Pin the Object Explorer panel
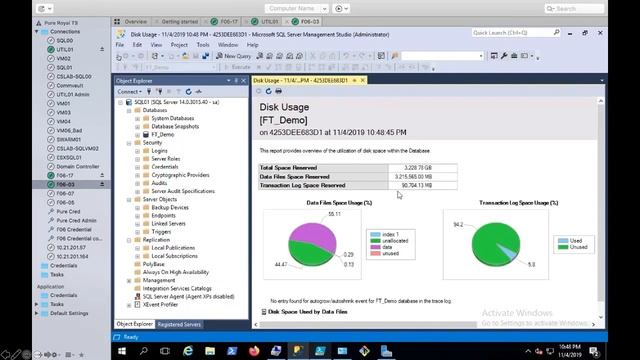Viewport: 640px width, 360px height. point(236,81)
